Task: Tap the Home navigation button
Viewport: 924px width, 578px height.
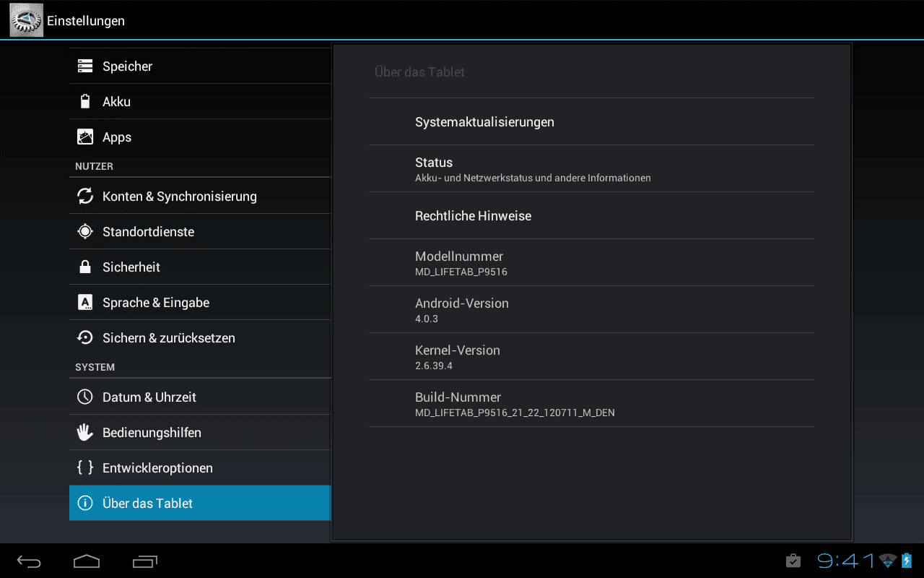Action: [87, 561]
